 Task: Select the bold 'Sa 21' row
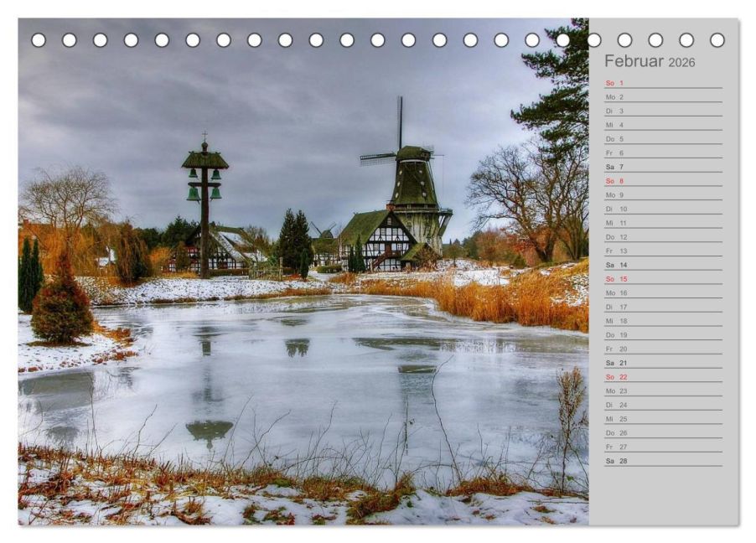point(664,363)
